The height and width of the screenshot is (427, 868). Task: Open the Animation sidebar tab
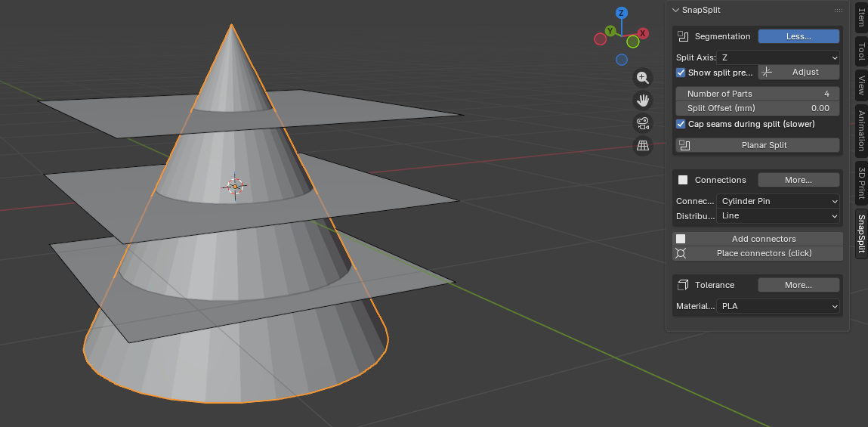(861, 131)
